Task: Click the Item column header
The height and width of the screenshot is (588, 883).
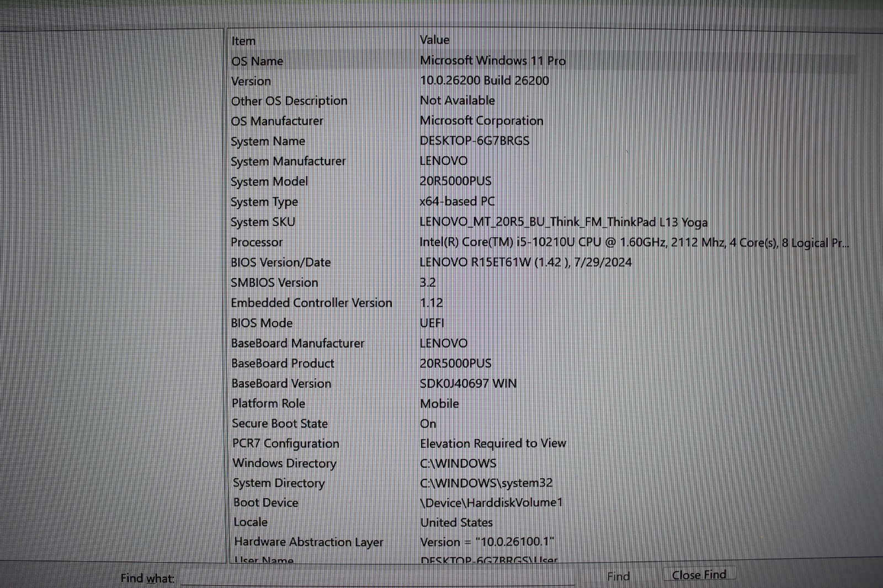Action: (x=243, y=41)
